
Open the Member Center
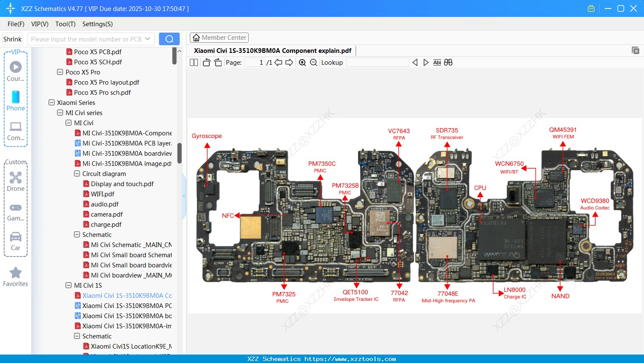(219, 37)
